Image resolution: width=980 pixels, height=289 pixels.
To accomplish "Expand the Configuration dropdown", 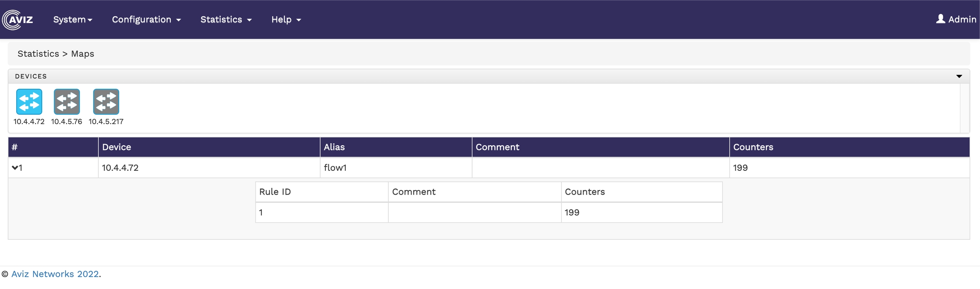I will 146,20.
